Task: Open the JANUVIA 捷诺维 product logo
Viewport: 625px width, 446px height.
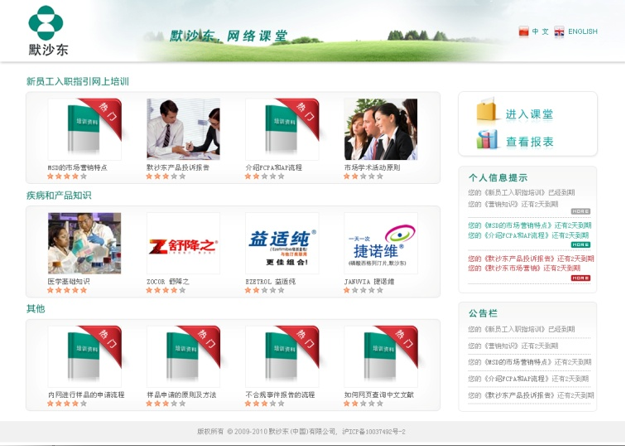Action: [x=381, y=243]
